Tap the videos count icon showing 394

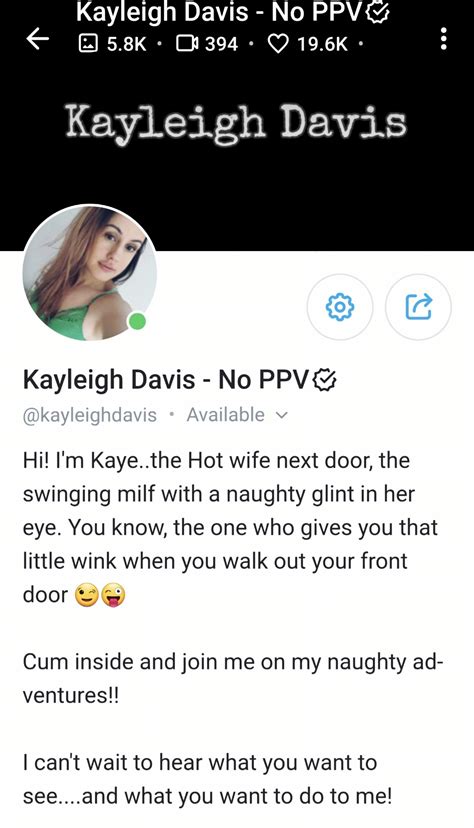[x=187, y=43]
